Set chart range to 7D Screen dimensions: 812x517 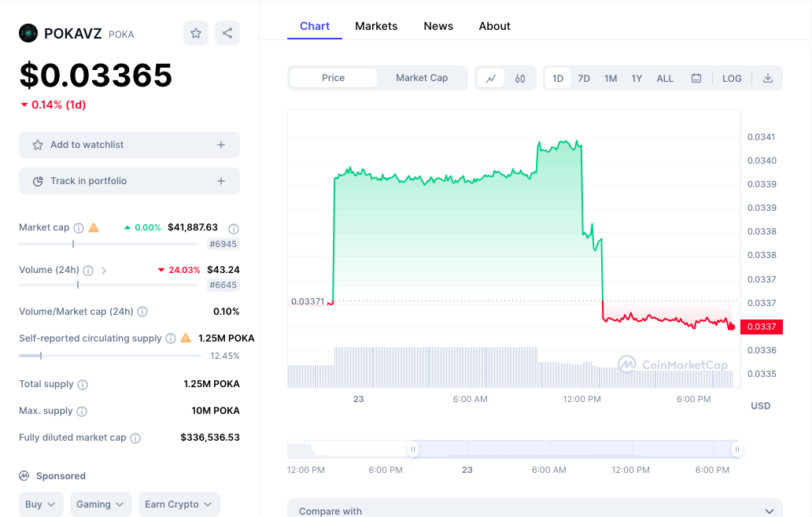pyautogui.click(x=584, y=78)
